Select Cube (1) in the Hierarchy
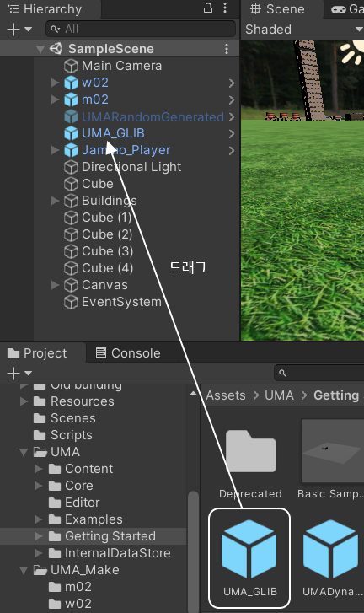364x613 pixels. pyautogui.click(x=107, y=218)
